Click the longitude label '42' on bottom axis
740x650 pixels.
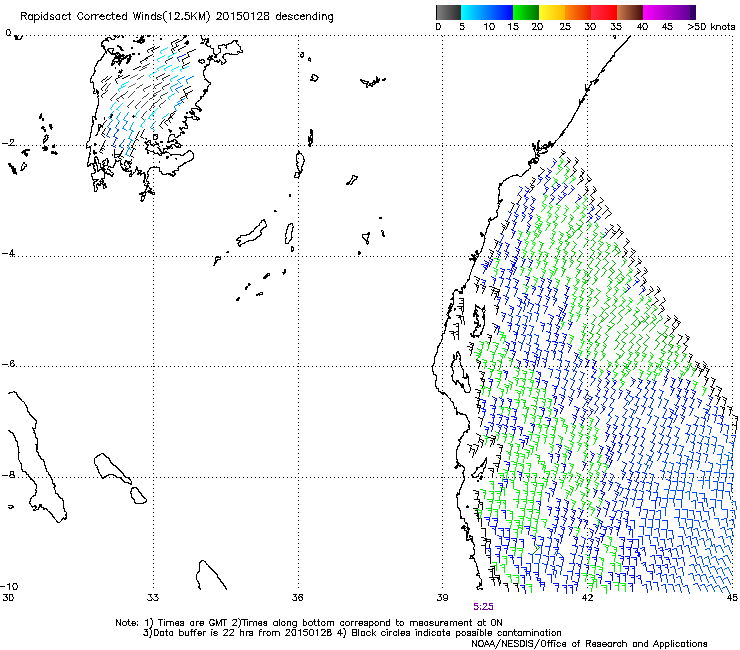[x=587, y=598]
